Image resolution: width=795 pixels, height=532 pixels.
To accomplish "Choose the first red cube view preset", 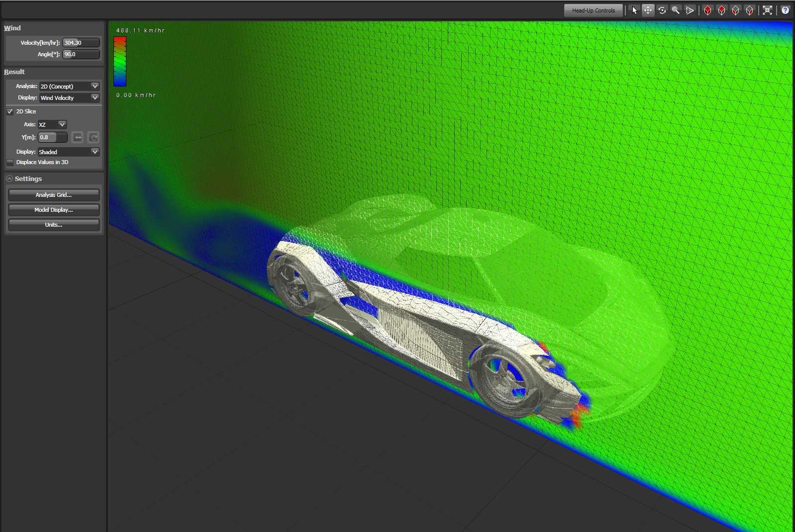I will (707, 10).
